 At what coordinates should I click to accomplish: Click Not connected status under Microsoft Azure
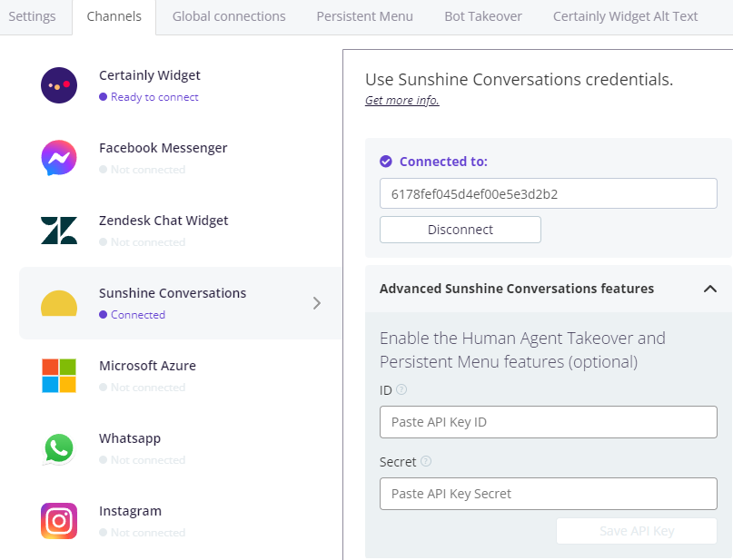[x=148, y=388]
